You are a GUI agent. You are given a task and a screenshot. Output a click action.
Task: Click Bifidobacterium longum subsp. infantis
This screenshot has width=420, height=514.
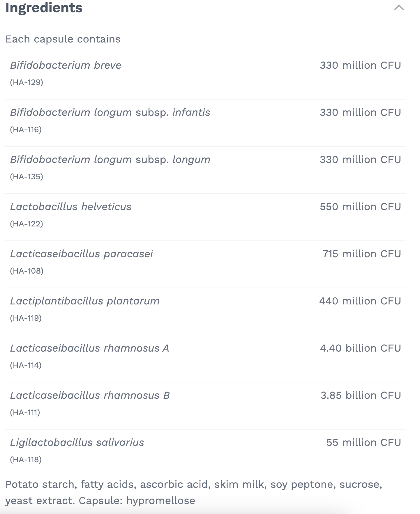point(110,112)
